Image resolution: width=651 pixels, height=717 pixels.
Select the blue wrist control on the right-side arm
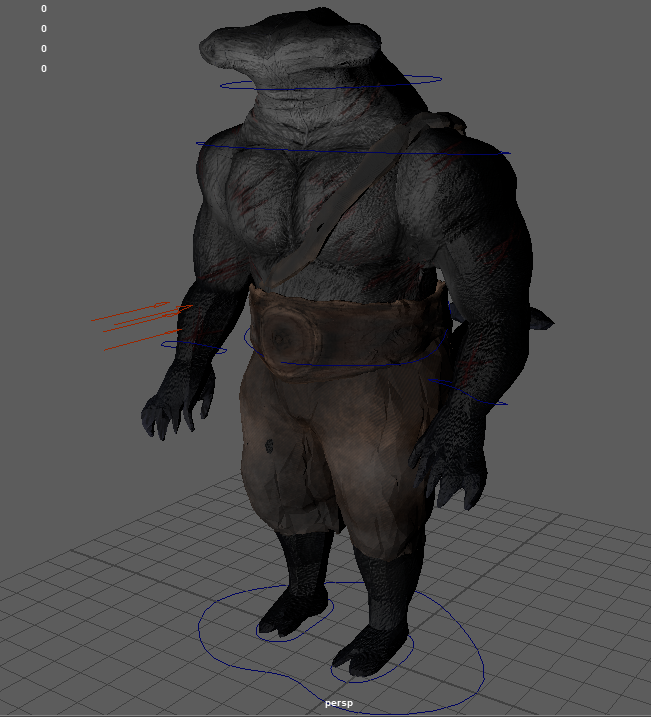[490, 402]
